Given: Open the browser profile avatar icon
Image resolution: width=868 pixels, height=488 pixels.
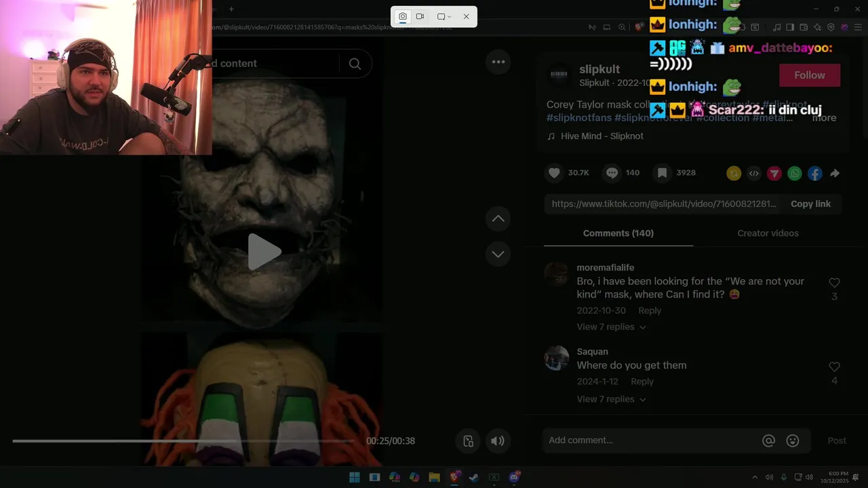Looking at the screenshot, I should tap(844, 27).
